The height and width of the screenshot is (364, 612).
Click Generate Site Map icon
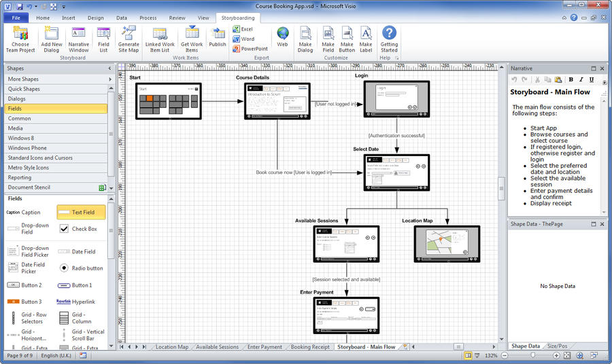(x=129, y=33)
